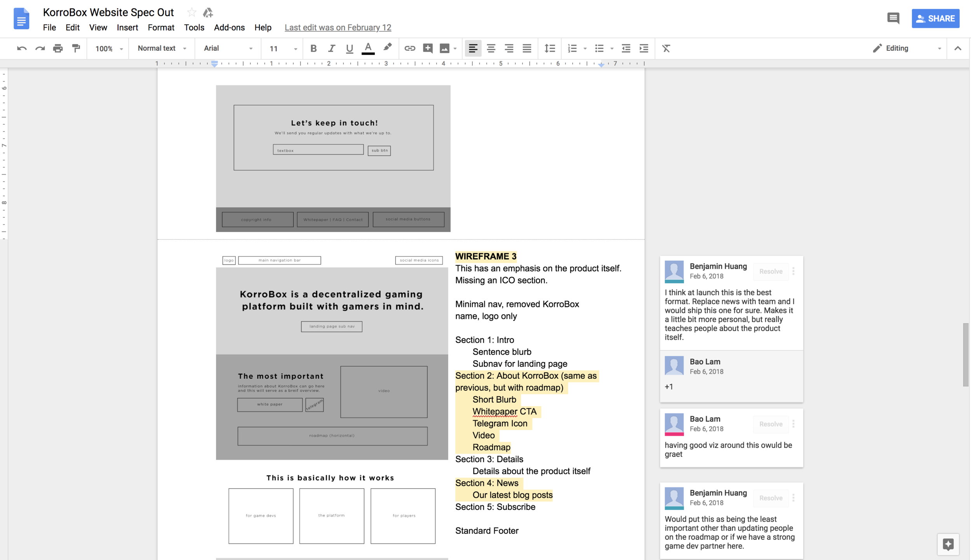Enable left text alignment
Image resolution: width=971 pixels, height=560 pixels.
[473, 49]
